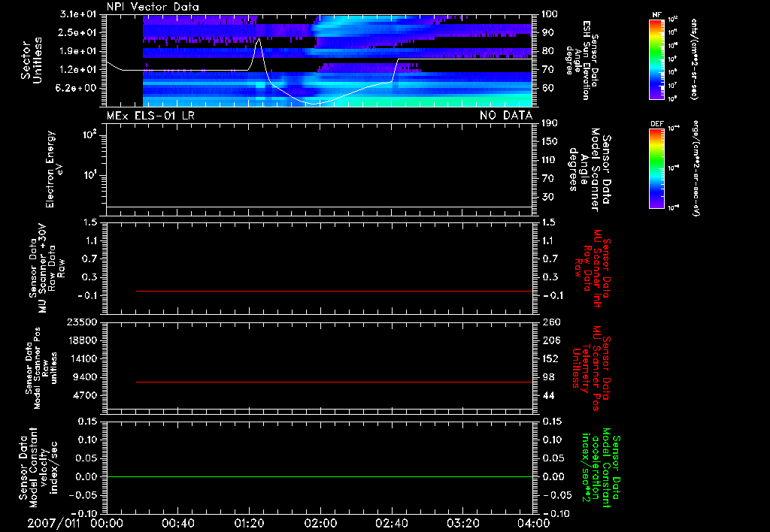Click the 'ESH Sun Elevation Angle' label
Viewport: 770px width, 532px height.
(582, 60)
